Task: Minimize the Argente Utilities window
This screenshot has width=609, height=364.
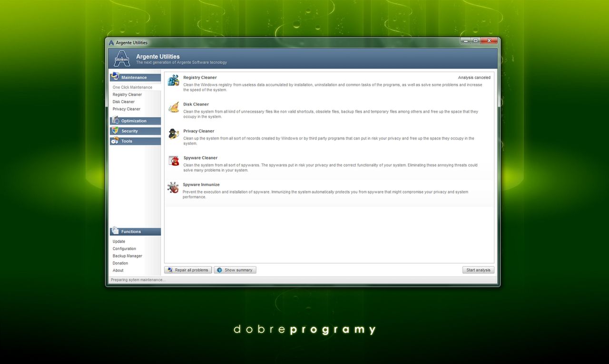Action: (466, 41)
